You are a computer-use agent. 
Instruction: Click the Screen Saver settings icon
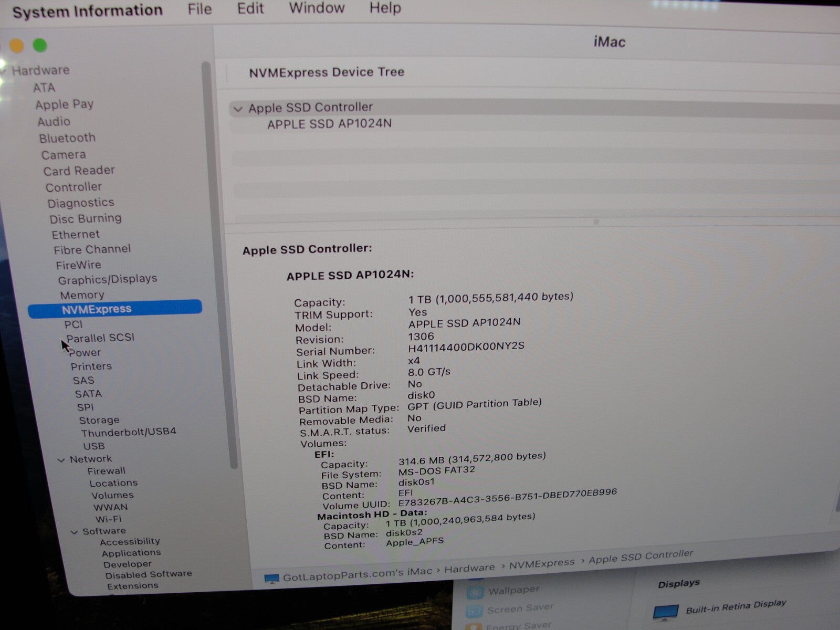coord(474,611)
